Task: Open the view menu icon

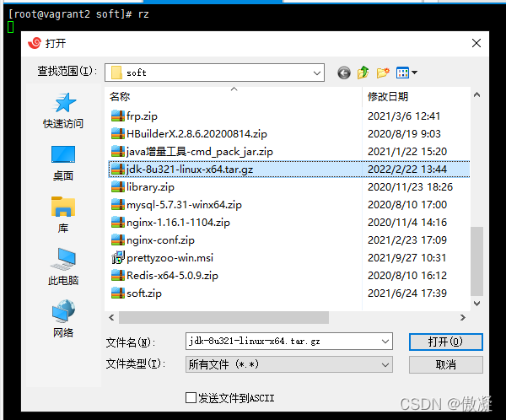Action: click(403, 73)
